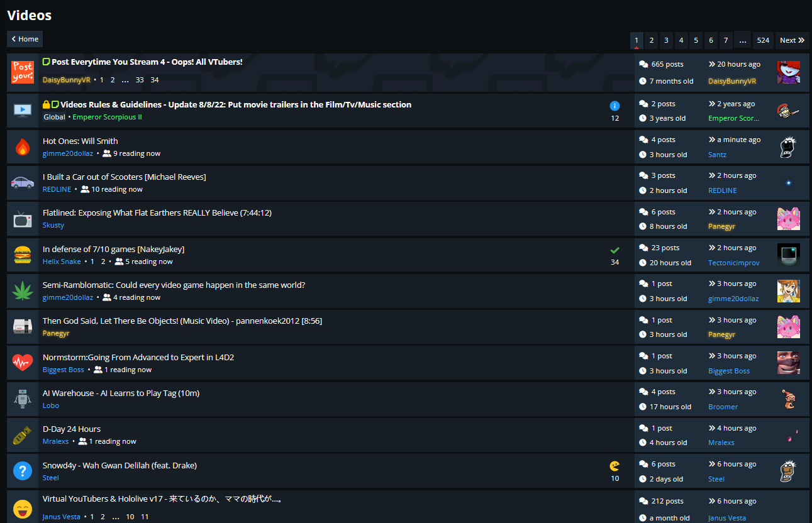The height and width of the screenshot is (523, 812).
Task: View last poster Broomer's profile
Action: (x=723, y=407)
